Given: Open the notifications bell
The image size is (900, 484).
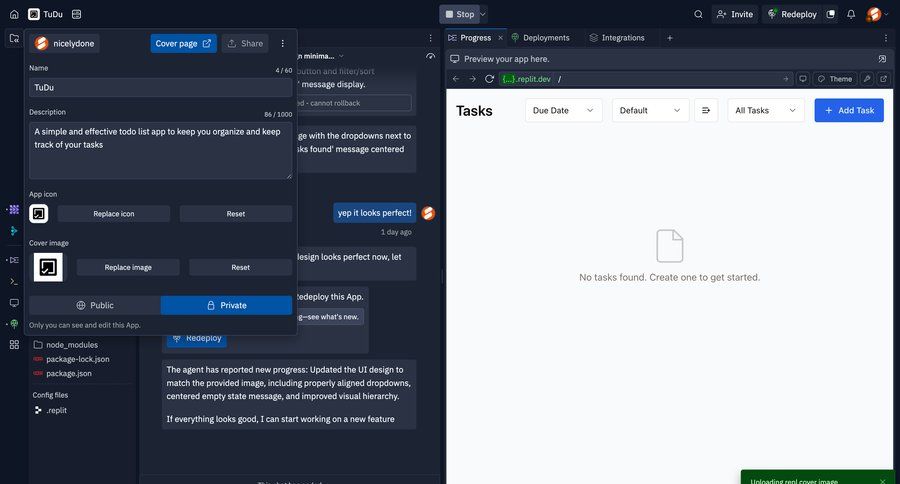Looking at the screenshot, I should tap(851, 14).
